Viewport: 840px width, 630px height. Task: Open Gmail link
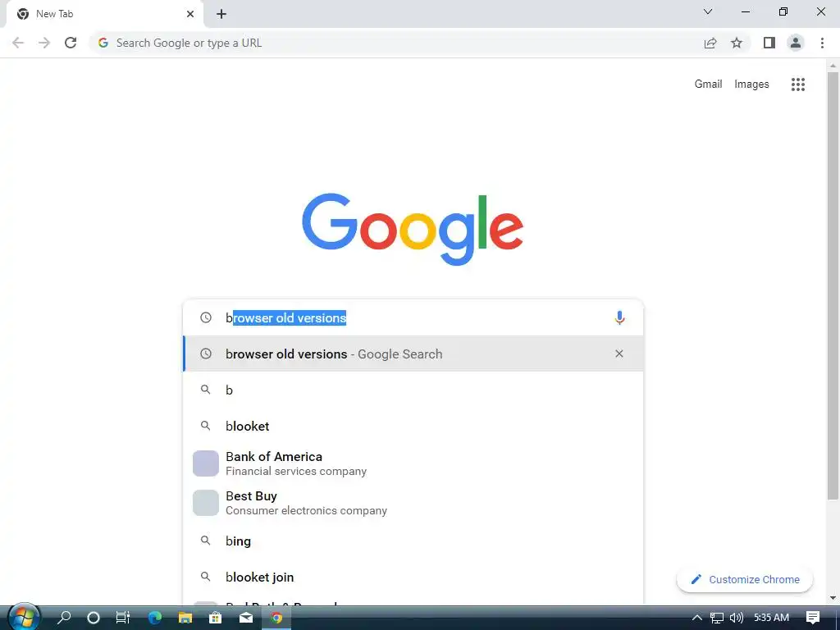[x=708, y=84]
